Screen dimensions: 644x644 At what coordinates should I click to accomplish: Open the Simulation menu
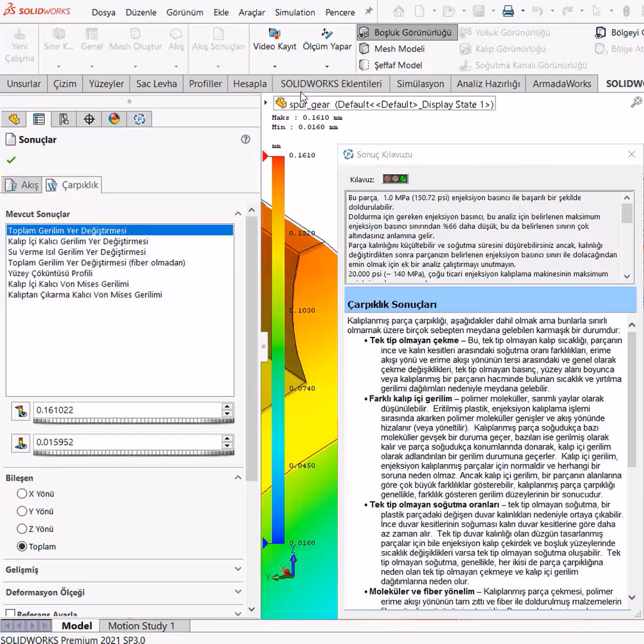coord(295,13)
